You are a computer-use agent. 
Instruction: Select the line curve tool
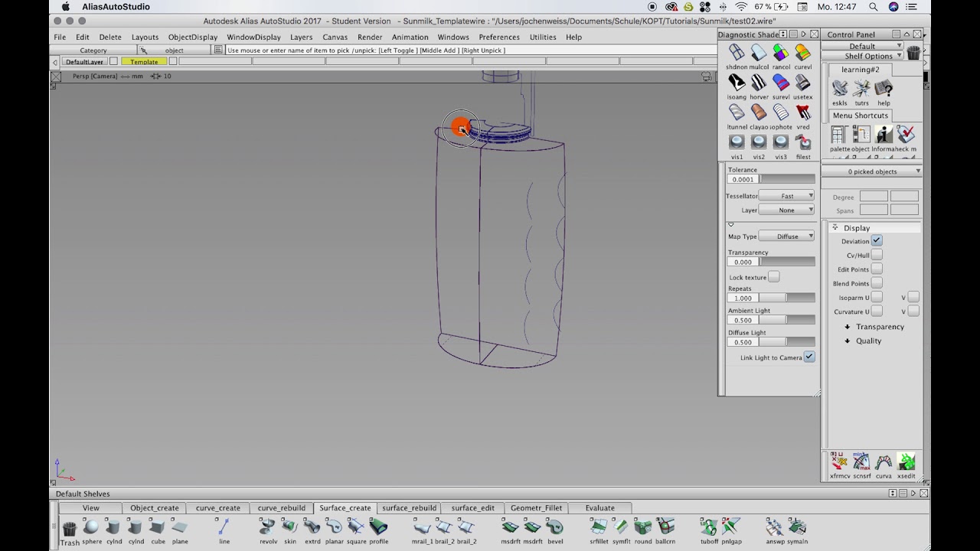click(x=224, y=527)
